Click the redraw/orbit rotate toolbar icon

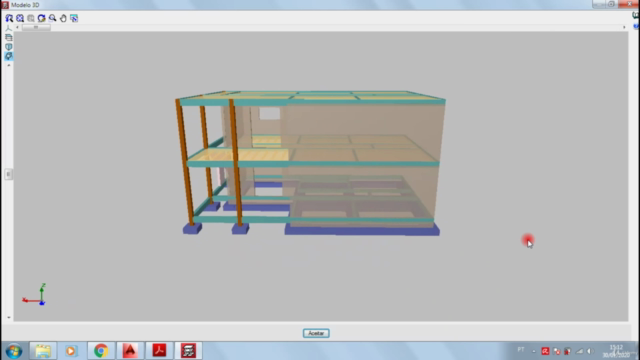(x=42, y=18)
